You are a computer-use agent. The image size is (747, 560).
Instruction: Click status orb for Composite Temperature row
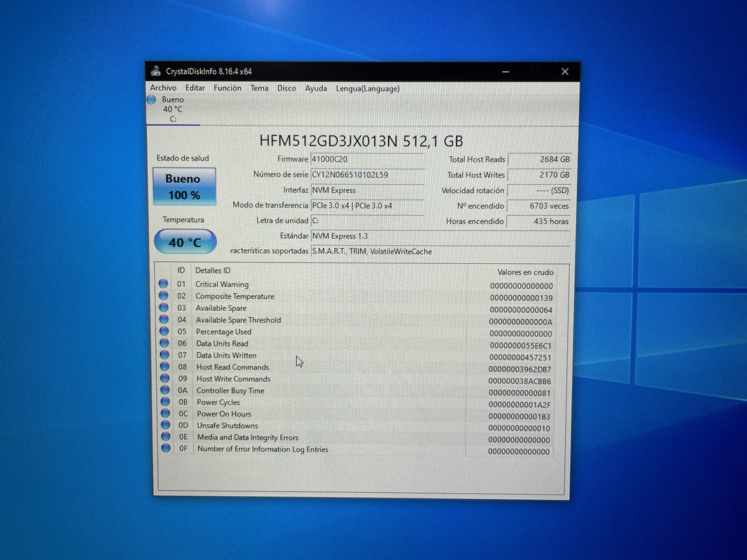(x=163, y=295)
